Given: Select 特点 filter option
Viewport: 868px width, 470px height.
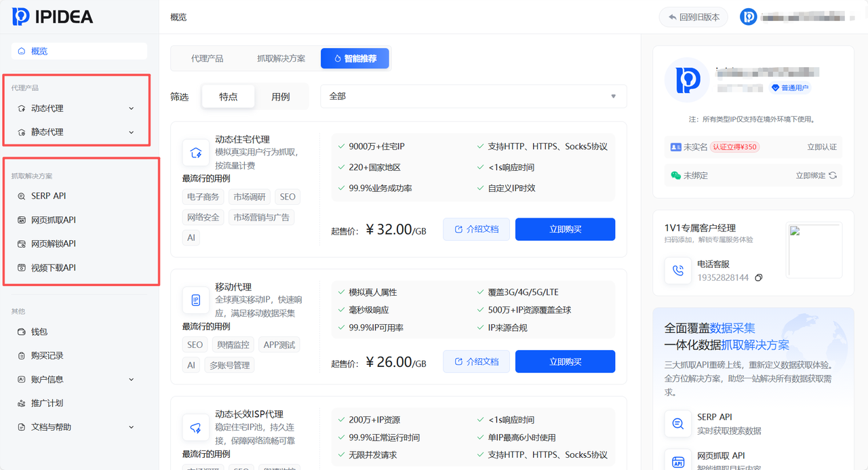Looking at the screenshot, I should tap(229, 96).
